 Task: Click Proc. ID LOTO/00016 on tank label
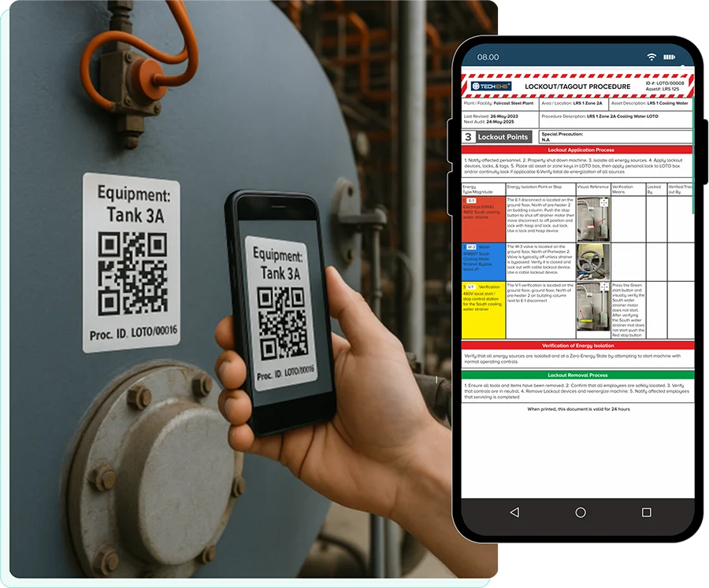click(133, 333)
